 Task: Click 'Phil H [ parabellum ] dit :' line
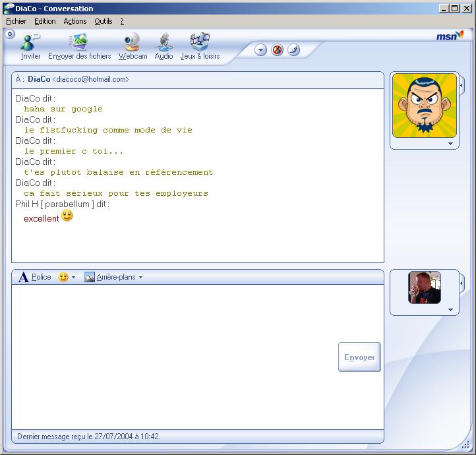(x=62, y=204)
